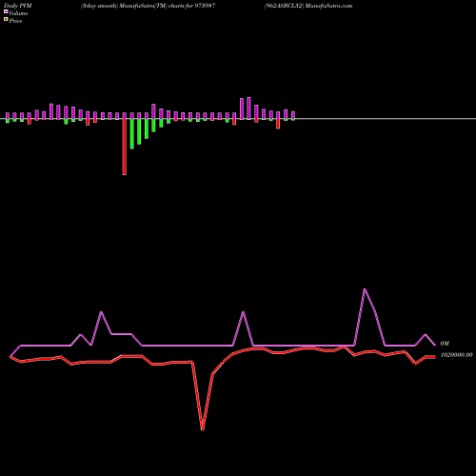Click the tallest red downward bar
The image size is (476, 476).
tap(125, 147)
